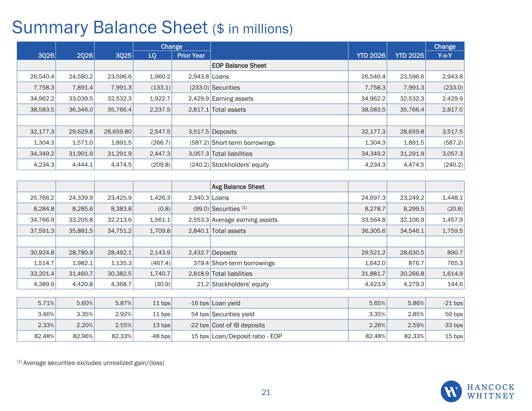The height and width of the screenshot is (411, 532).
Task: Click the average securities footnote text
Action: click(x=91, y=363)
